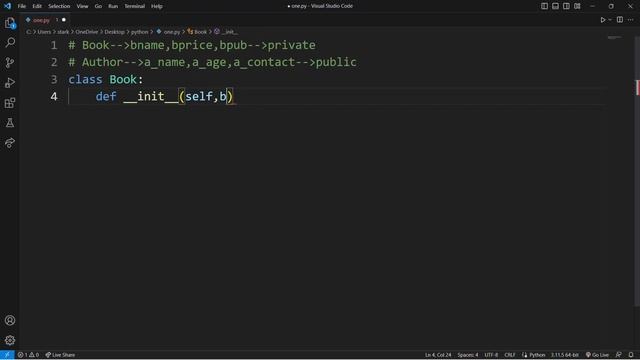Viewport: 640px width, 360px height.
Task: Toggle the bottom panel layout icon
Action: coord(556,6)
